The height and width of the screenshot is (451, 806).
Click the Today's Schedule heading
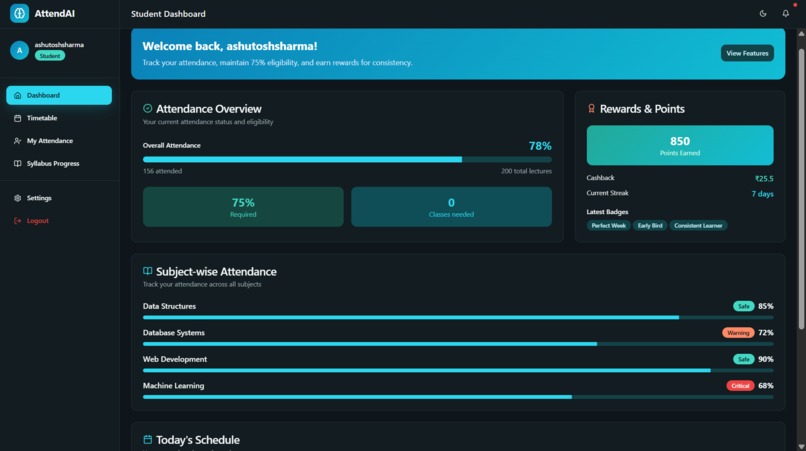198,440
